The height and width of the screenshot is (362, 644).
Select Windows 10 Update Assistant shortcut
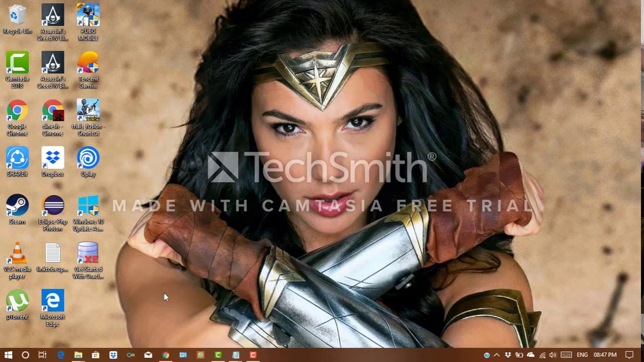point(88,213)
